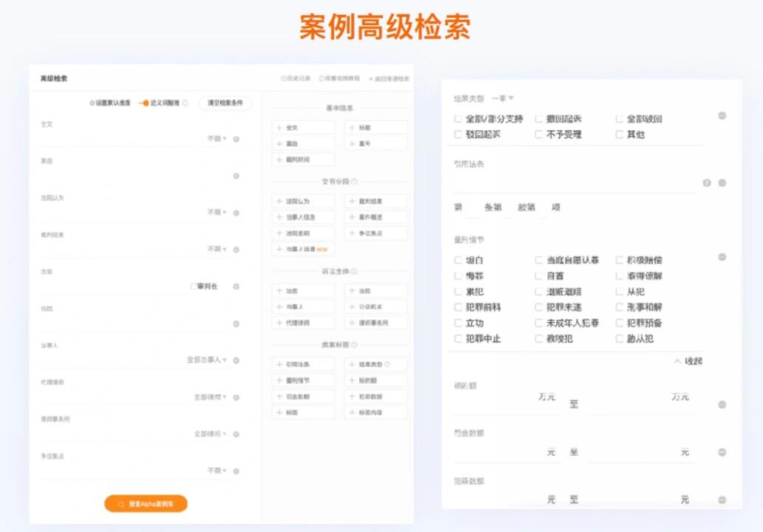The height and width of the screenshot is (532, 763).
Task: Click the circle icon beside 全部律师 dropdown
Action: point(236,398)
